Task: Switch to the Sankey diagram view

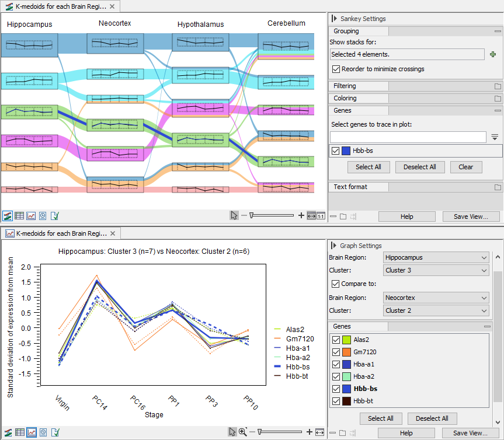Action: 7,215
